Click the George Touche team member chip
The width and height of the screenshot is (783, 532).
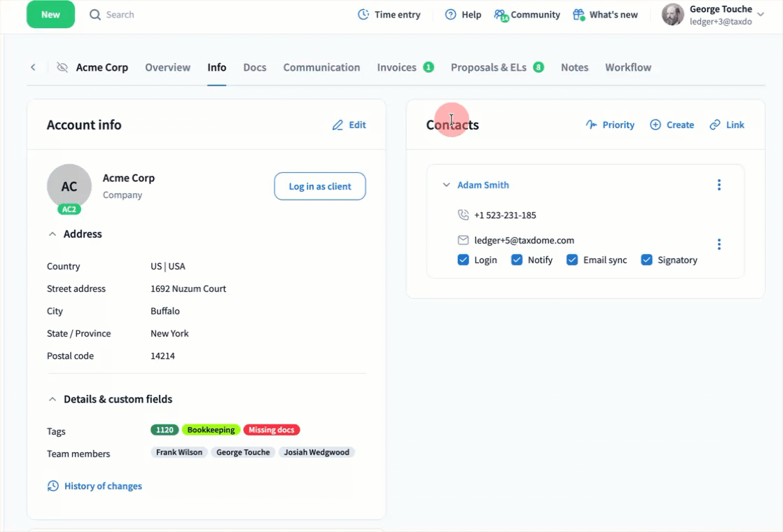click(x=243, y=452)
